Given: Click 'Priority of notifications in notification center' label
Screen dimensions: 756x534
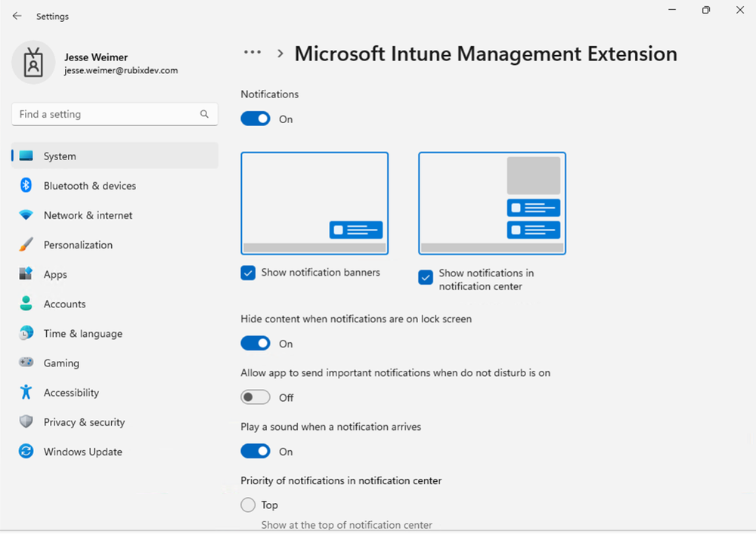Looking at the screenshot, I should pyautogui.click(x=341, y=480).
